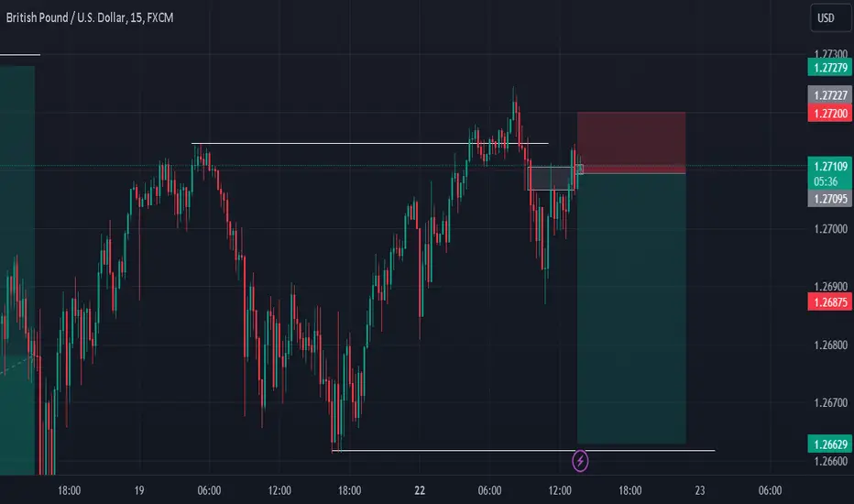The width and height of the screenshot is (854, 504).
Task: Select the green position box at left edge
Action: click(x=17, y=269)
